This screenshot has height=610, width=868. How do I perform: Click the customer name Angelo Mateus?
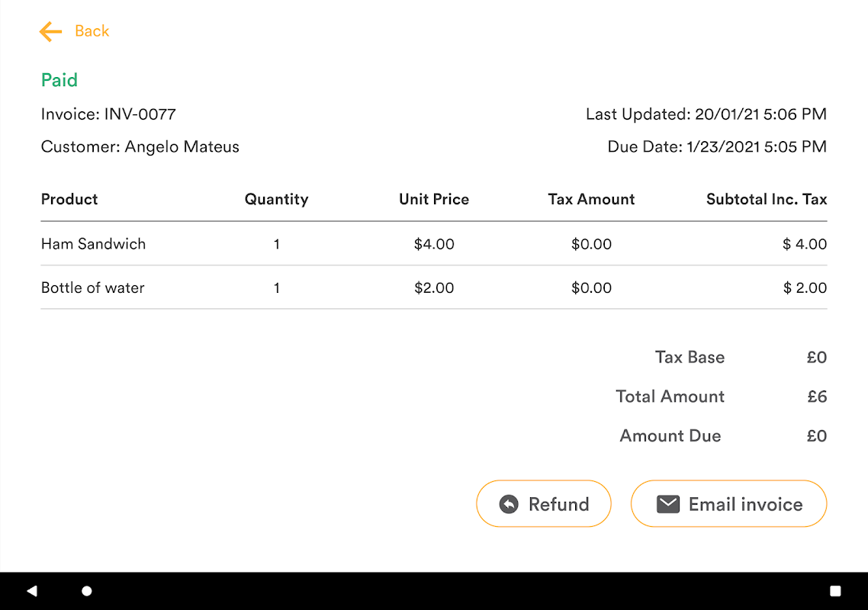pos(182,146)
